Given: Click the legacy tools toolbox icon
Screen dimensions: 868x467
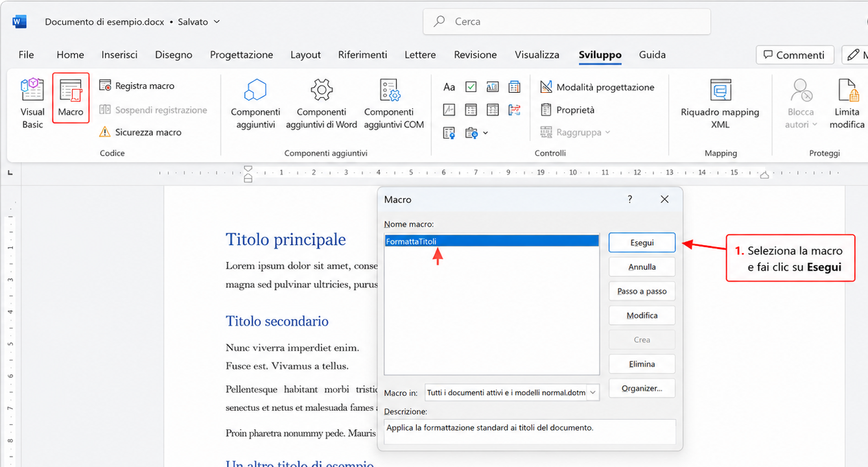Looking at the screenshot, I should [x=471, y=133].
